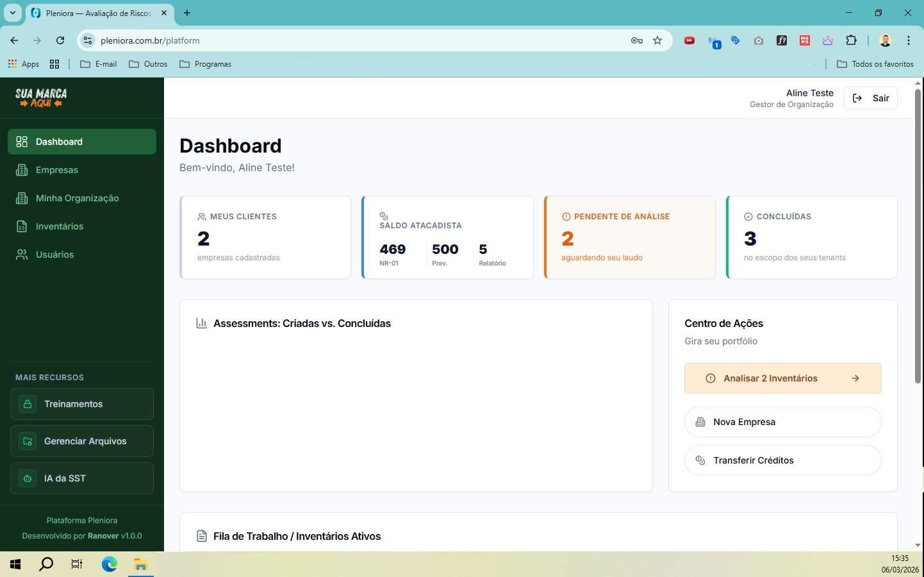
Task: Click the Dashboard grid icon
Action: click(21, 142)
